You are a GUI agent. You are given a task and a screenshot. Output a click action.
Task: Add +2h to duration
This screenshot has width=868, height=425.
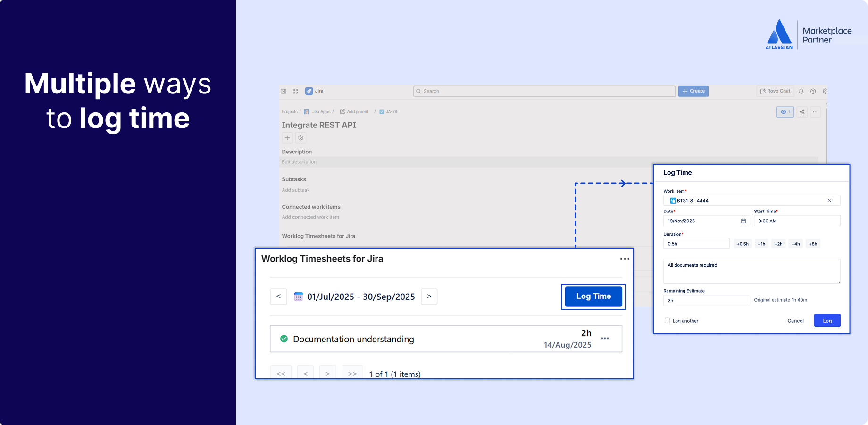[778, 244]
